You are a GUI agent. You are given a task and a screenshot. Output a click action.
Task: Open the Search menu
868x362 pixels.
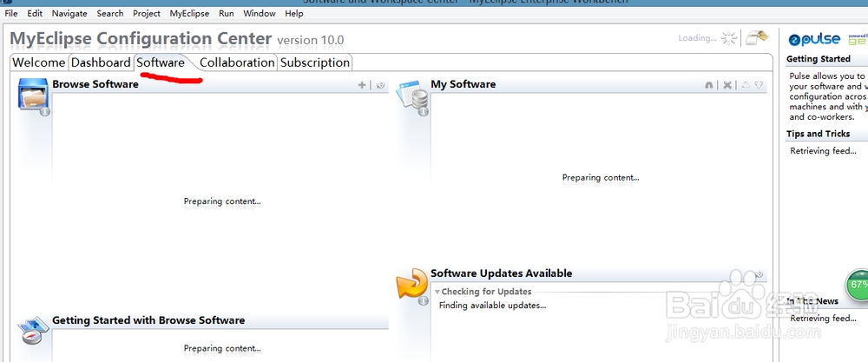point(110,13)
